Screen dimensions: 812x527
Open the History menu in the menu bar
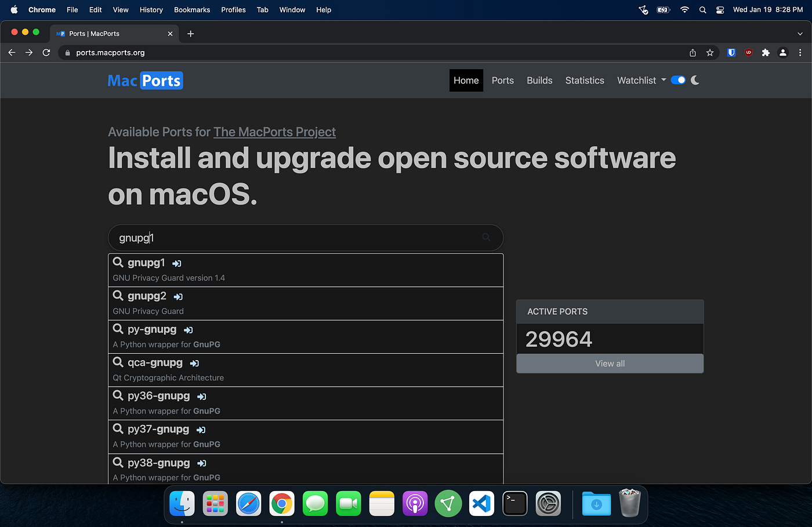point(151,10)
